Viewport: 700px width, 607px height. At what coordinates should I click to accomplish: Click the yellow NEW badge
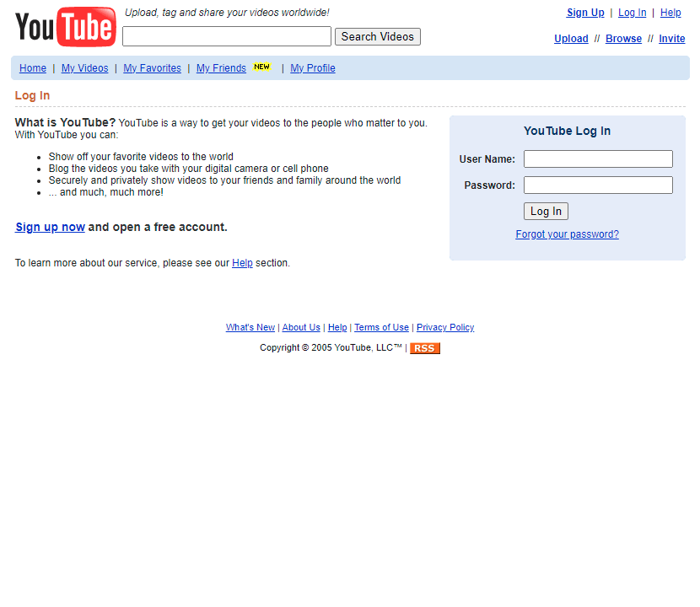pyautogui.click(x=261, y=67)
